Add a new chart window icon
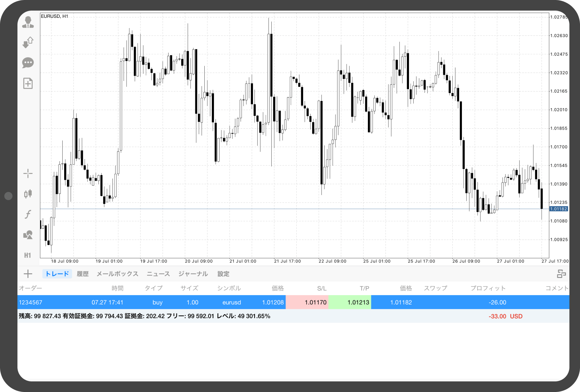Screen dimensions: 580x392 28,84
